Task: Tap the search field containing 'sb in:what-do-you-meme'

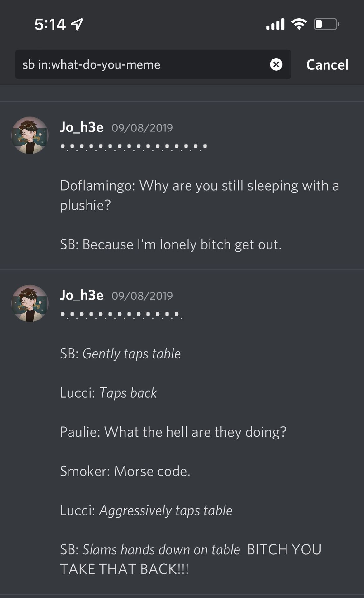Action: tap(153, 64)
